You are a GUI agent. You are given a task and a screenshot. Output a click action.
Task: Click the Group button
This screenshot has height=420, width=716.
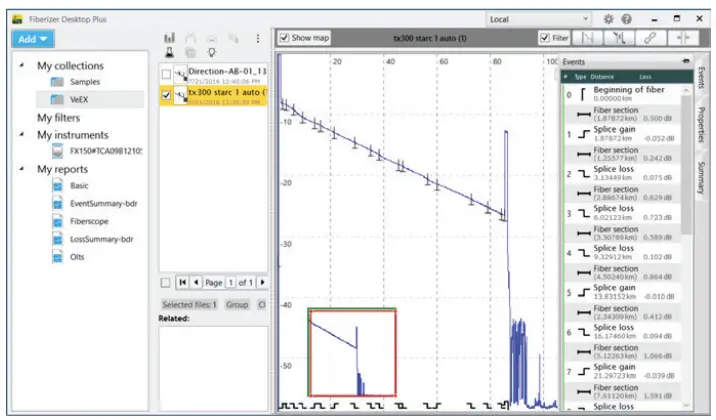click(x=237, y=304)
